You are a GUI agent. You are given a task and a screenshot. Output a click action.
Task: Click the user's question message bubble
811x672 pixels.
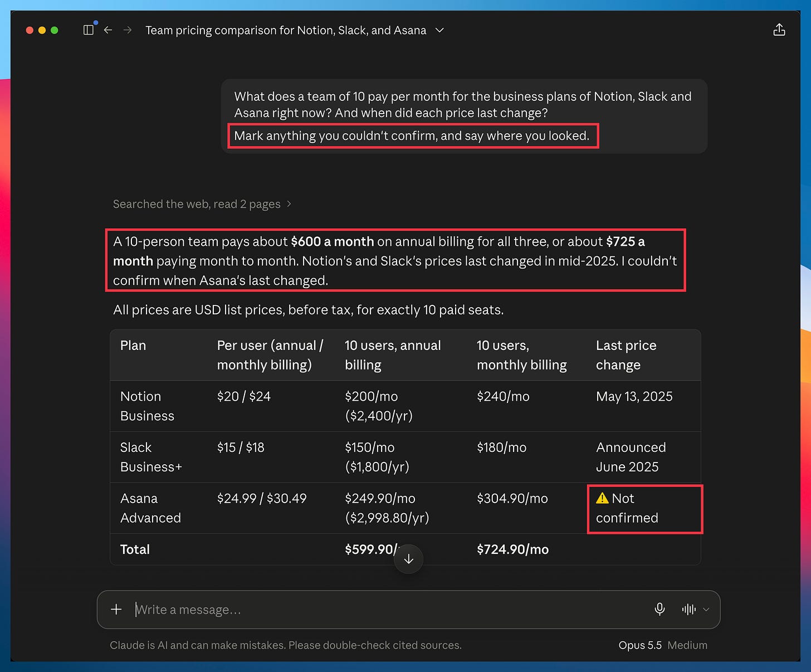(x=464, y=116)
